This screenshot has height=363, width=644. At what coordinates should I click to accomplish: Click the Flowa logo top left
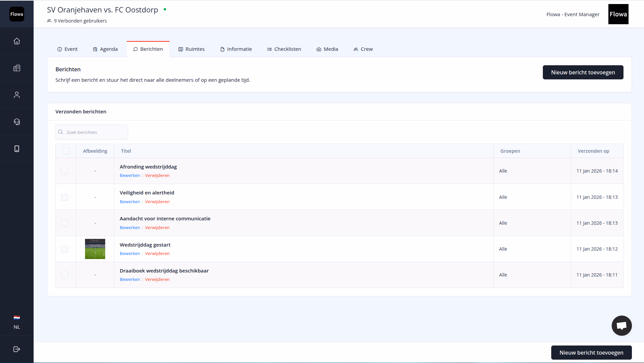click(17, 14)
